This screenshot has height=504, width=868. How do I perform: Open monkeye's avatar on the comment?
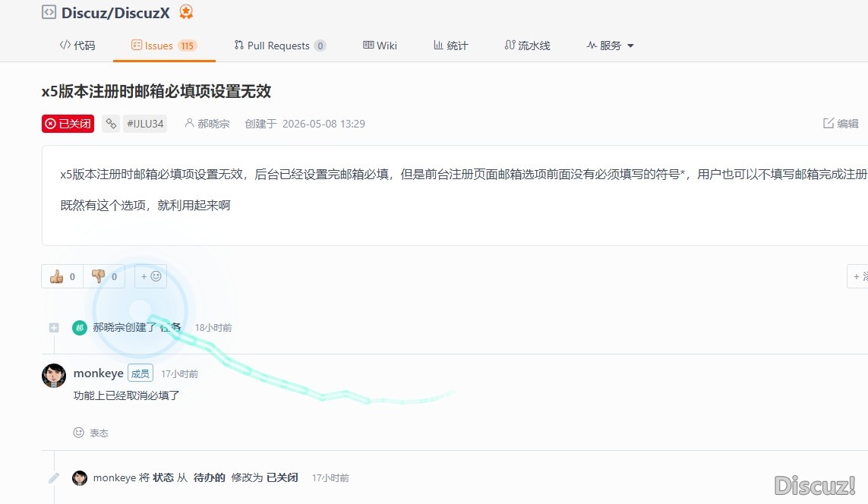point(54,376)
